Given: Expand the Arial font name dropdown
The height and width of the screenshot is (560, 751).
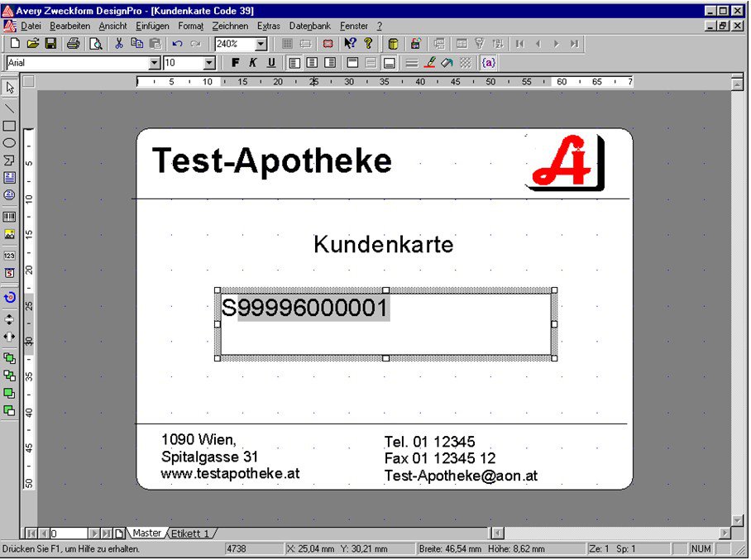Looking at the screenshot, I should click(155, 64).
